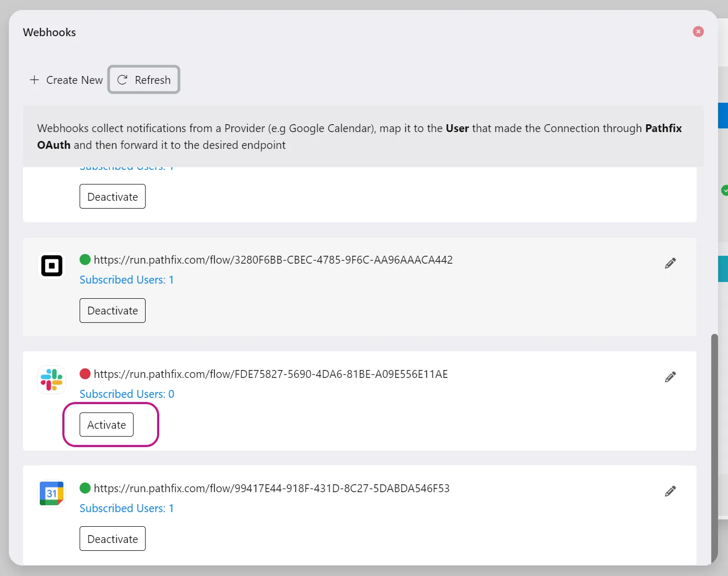This screenshot has height=576, width=728.
Task: Open Subscribed Users for Google Calendar webhook
Action: tap(127, 508)
